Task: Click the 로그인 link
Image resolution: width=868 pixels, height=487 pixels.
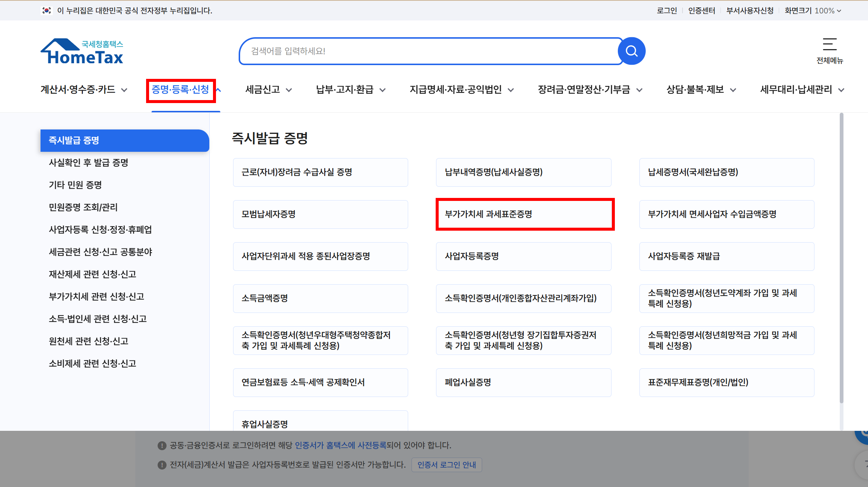Action: click(x=667, y=10)
